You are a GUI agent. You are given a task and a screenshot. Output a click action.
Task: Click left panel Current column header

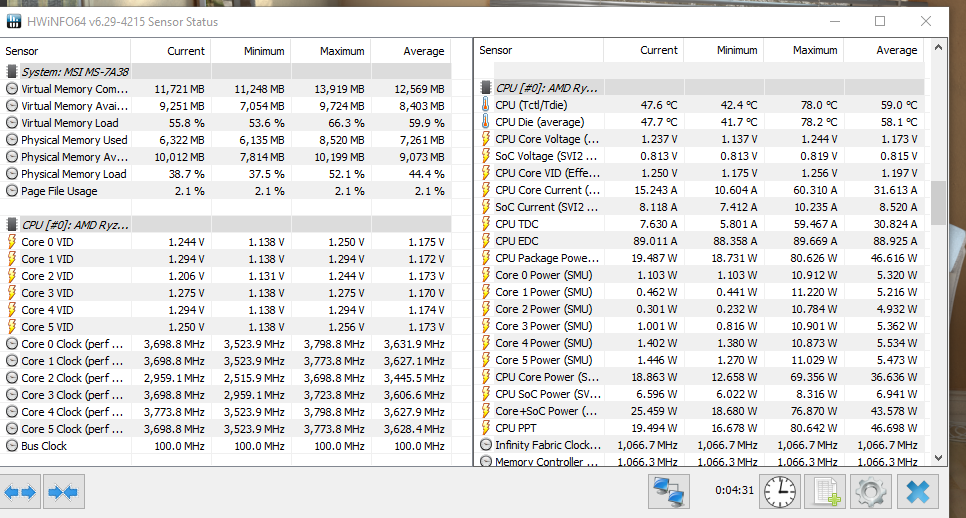pyautogui.click(x=171, y=51)
